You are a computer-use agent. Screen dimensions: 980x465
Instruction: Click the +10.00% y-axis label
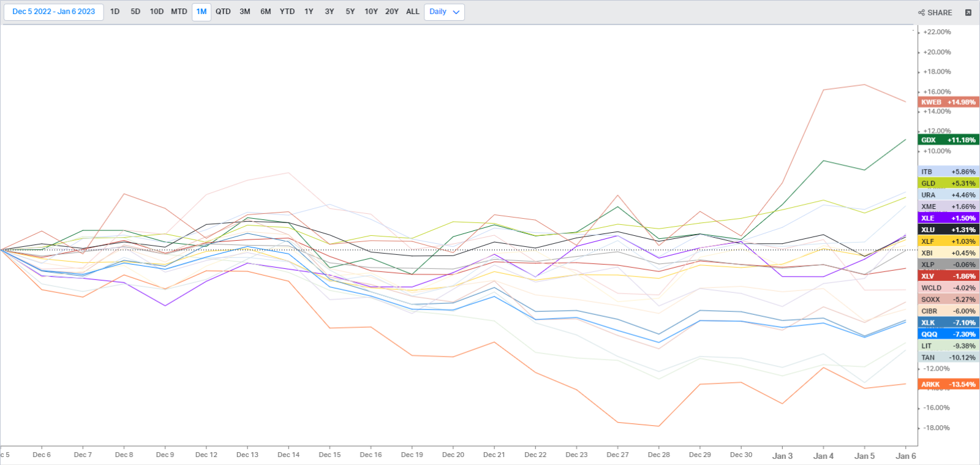(x=937, y=151)
